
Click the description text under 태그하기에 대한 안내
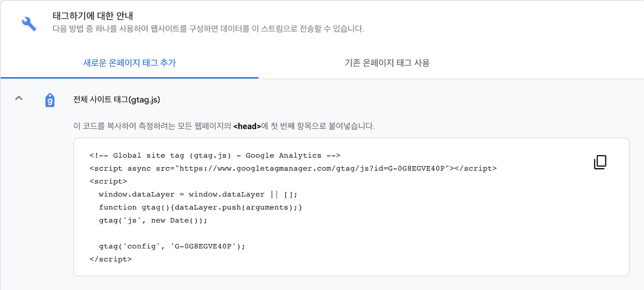point(208,29)
